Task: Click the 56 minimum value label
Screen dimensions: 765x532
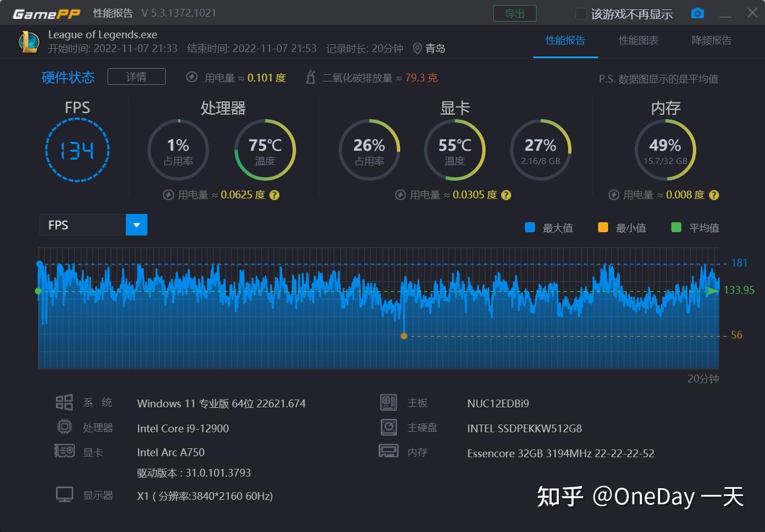Action: pos(737,335)
